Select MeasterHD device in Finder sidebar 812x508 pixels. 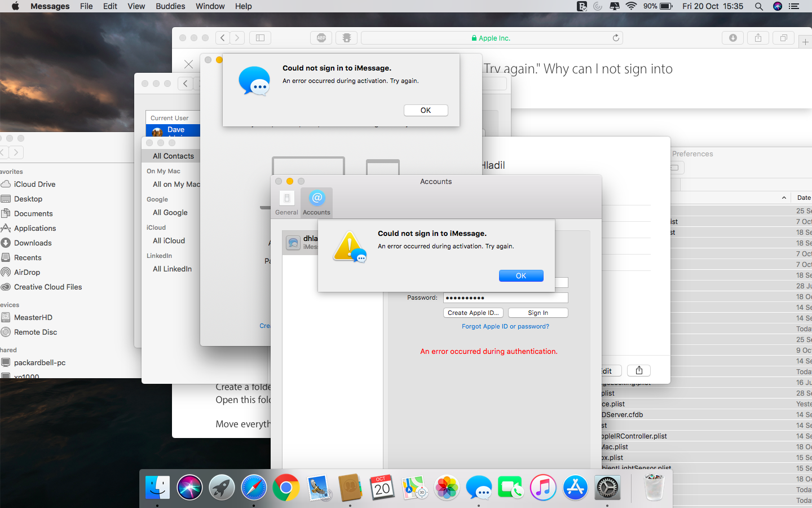coord(33,317)
